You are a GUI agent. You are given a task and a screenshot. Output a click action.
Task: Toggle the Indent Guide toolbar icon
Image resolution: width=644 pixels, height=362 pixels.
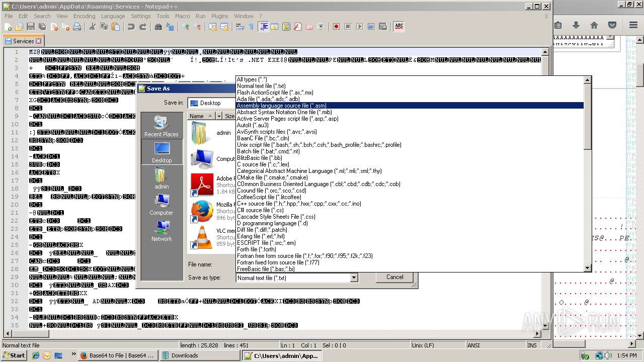(263, 27)
